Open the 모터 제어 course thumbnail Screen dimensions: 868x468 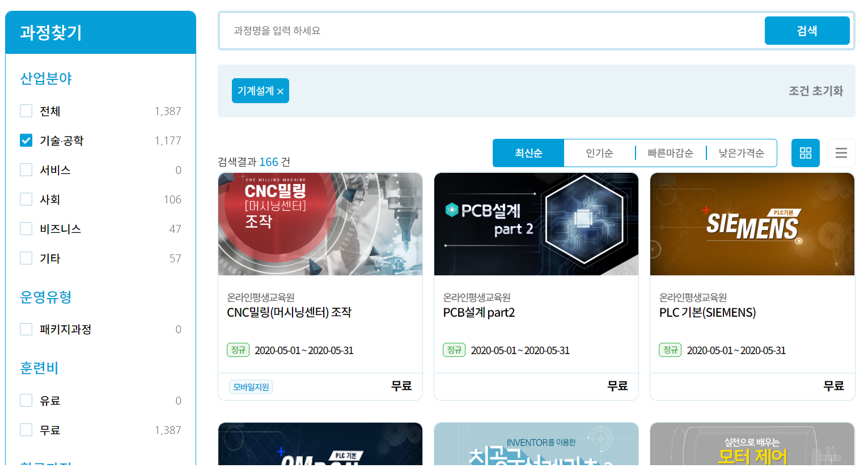pyautogui.click(x=752, y=444)
